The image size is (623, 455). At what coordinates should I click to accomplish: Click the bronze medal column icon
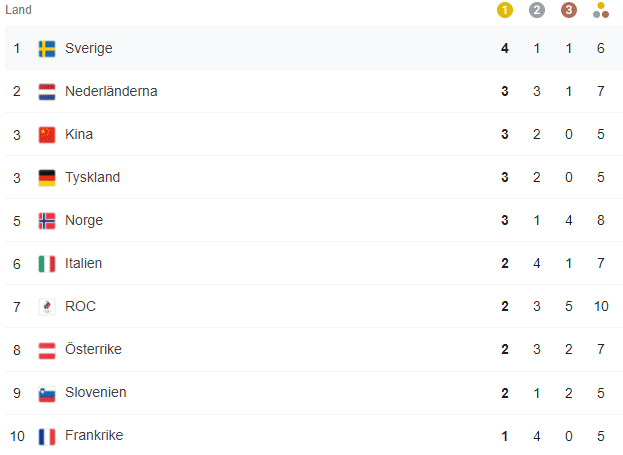coord(569,10)
